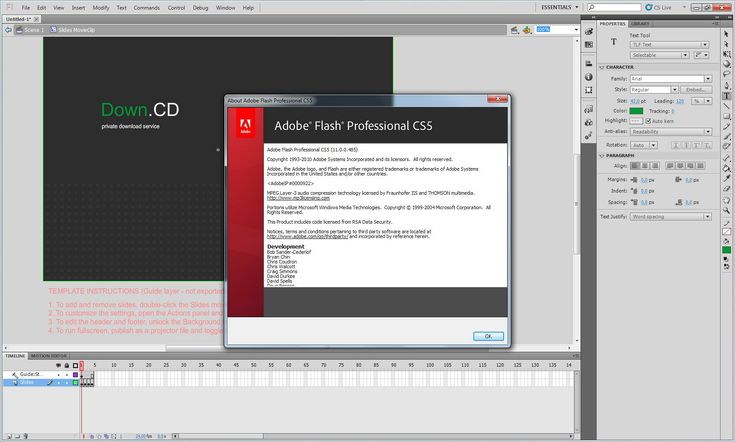The image size is (735, 442).
Task: Open the Commands menu
Action: coord(146,7)
